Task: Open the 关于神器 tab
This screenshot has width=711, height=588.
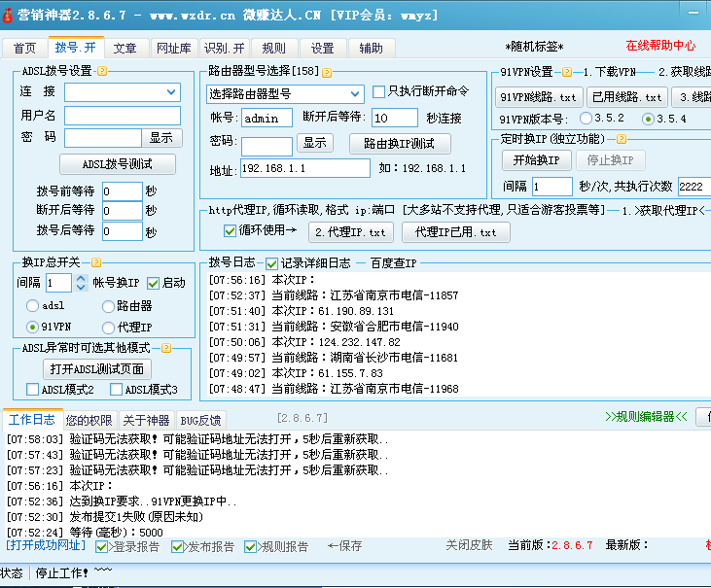Action: [x=146, y=421]
